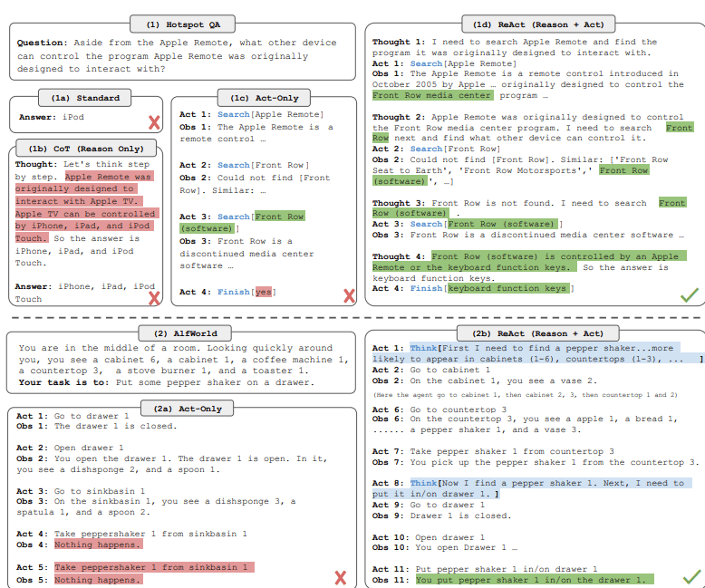Click the blue "Think" in (2b) Act 1
The height and width of the screenshot is (588, 705).
[423, 348]
